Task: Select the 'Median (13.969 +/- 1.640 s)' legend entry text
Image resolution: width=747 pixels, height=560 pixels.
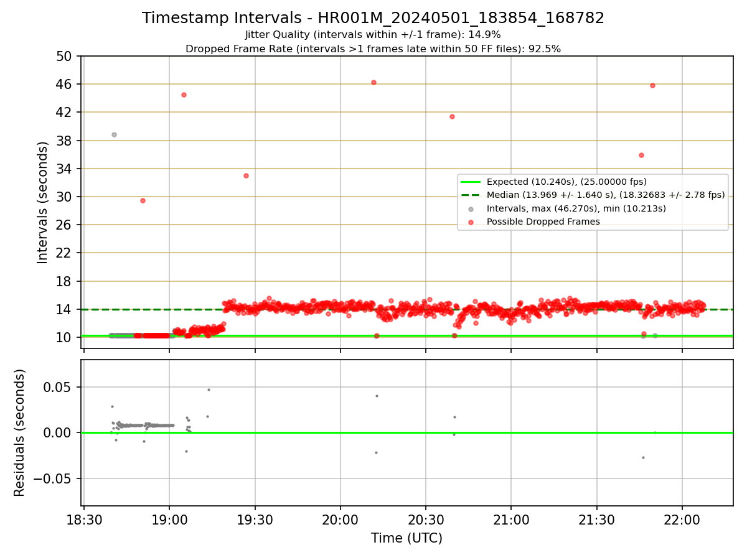Action: pos(606,195)
